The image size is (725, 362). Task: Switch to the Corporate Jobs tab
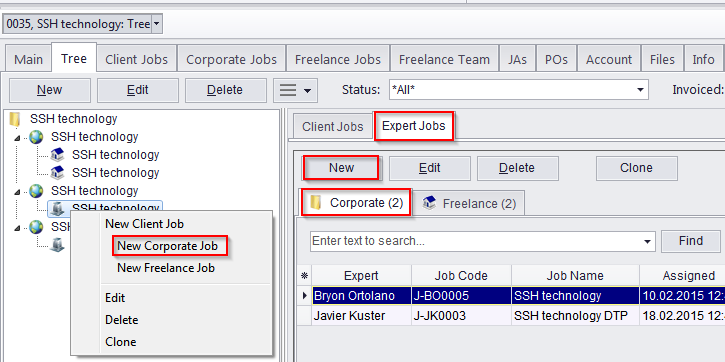tap(232, 59)
